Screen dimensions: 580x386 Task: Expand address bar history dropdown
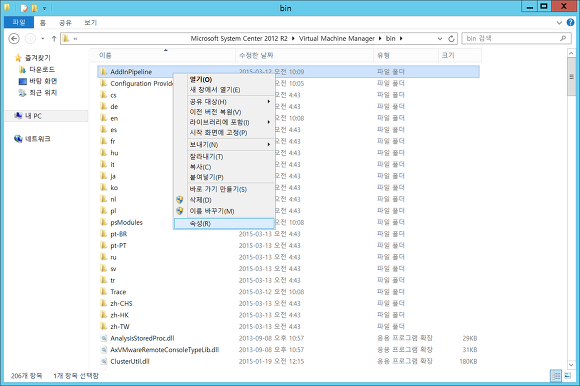pyautogui.click(x=440, y=38)
